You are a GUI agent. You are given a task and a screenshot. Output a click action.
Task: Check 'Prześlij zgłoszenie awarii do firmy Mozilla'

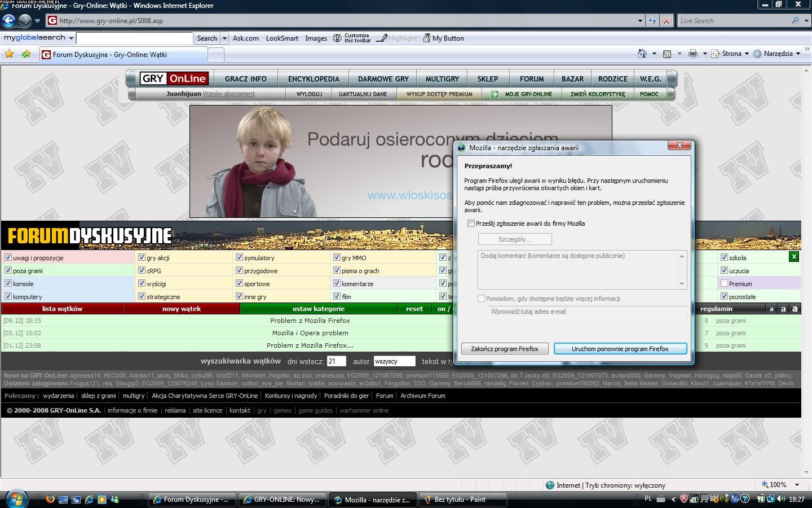click(x=471, y=224)
